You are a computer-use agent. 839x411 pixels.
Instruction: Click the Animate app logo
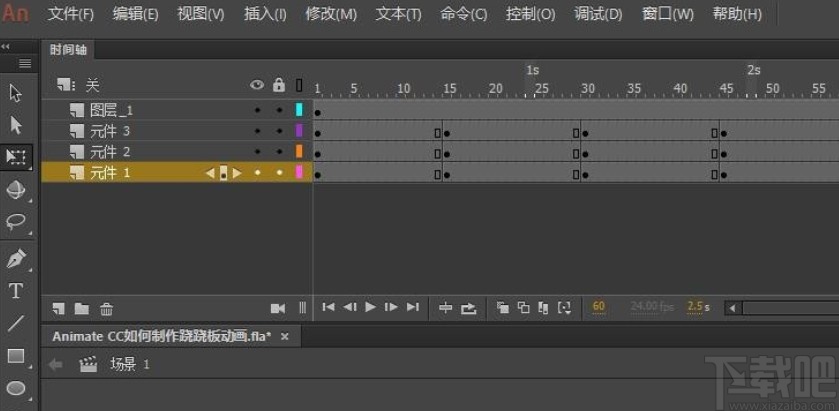click(16, 13)
